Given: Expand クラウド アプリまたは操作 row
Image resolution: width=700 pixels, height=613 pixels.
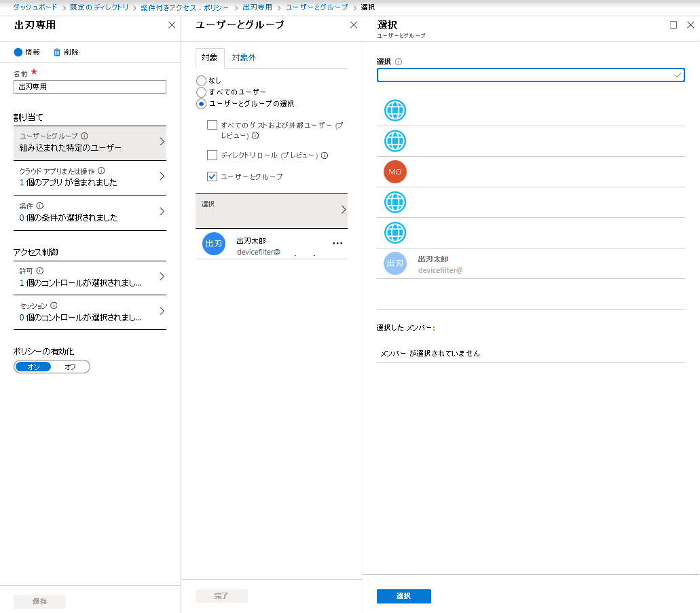Looking at the screenshot, I should click(x=90, y=177).
